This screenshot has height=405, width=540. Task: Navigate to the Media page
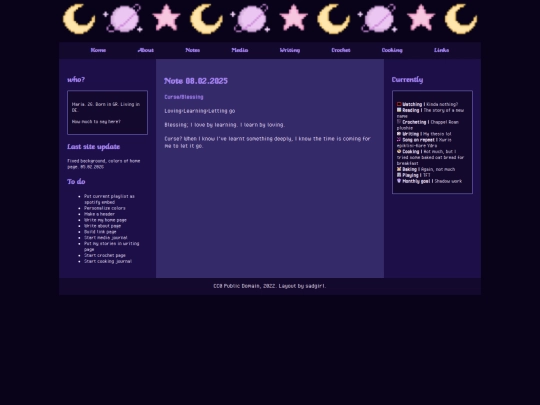coord(240,50)
